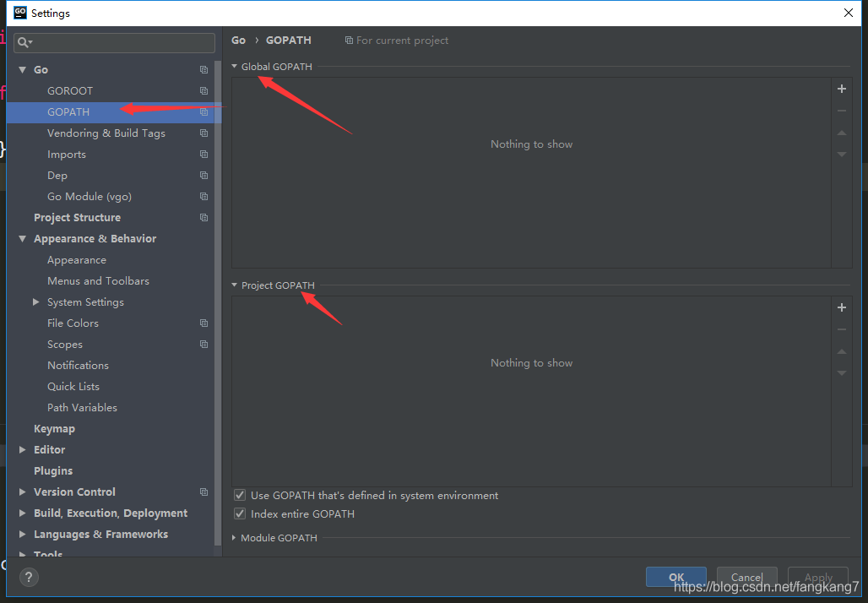Click project-level icon beside Imports
The width and height of the screenshot is (868, 603).
click(x=203, y=154)
